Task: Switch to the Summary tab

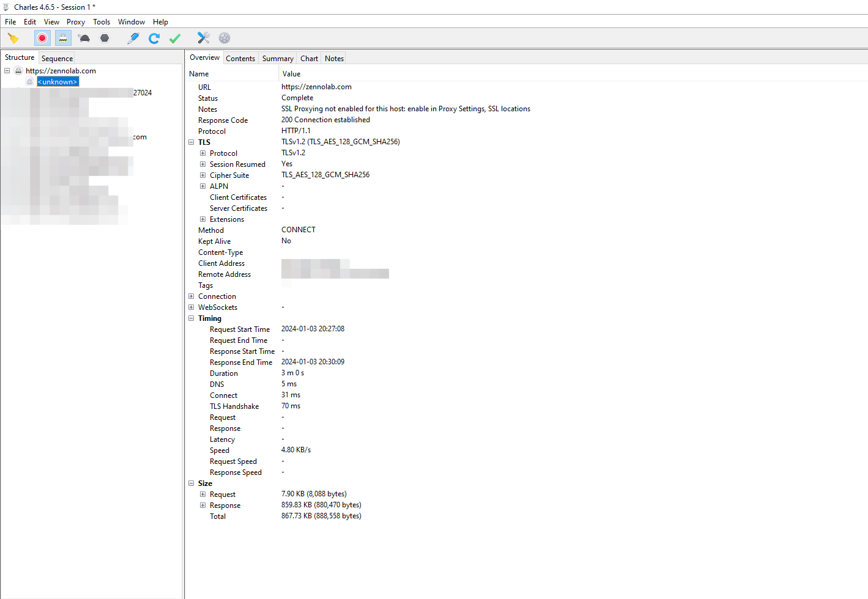Action: pos(278,59)
